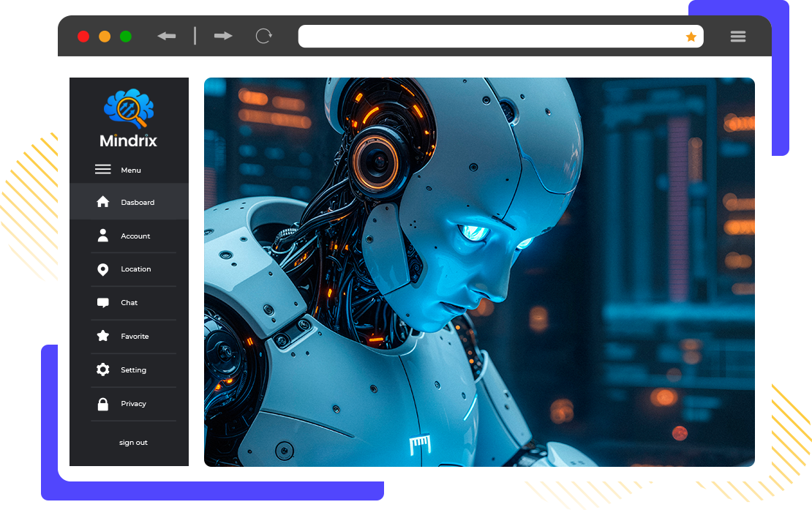Screen dimensions: 812x510
Task: Select the Dasboard menu label
Action: [x=138, y=203]
